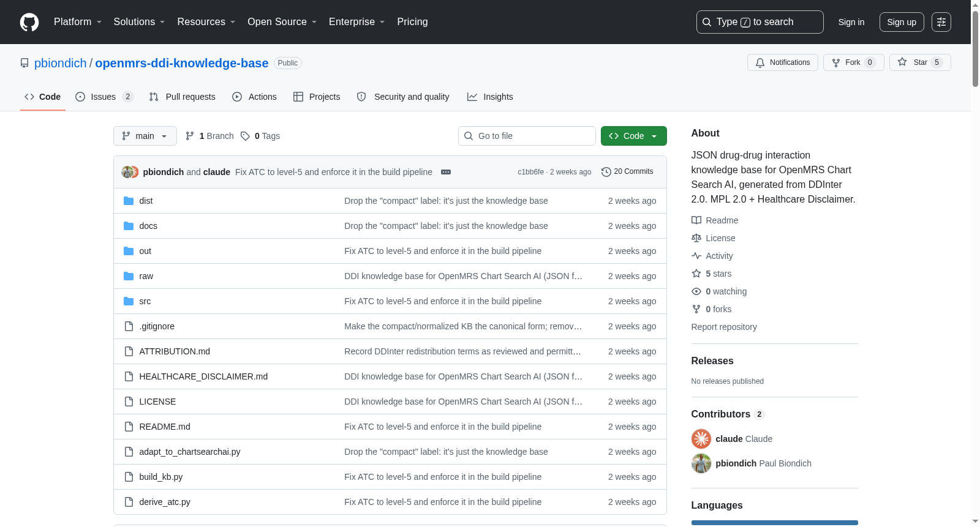Click the search box in the header
Viewport: 980px width, 527px height.
[760, 22]
